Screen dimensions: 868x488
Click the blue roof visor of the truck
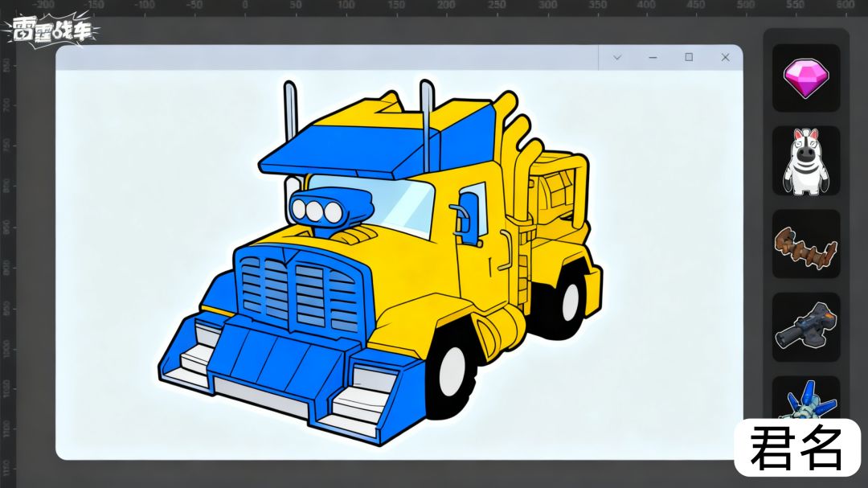366,146
